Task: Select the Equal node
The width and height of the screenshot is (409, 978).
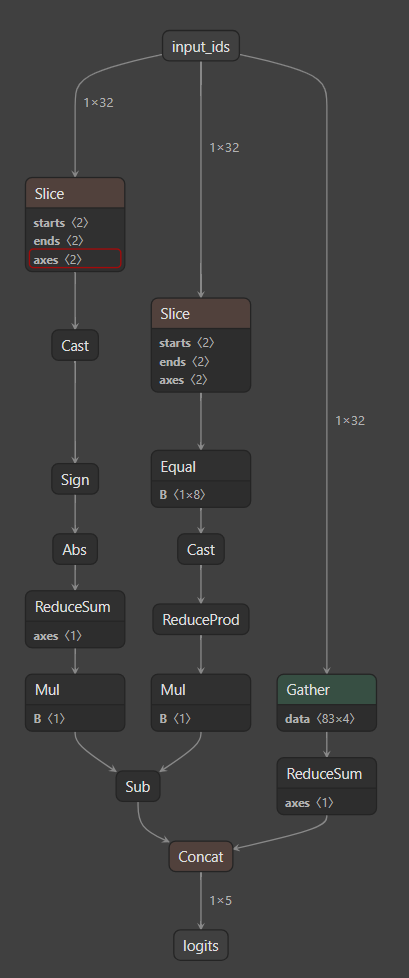Action: (201, 467)
